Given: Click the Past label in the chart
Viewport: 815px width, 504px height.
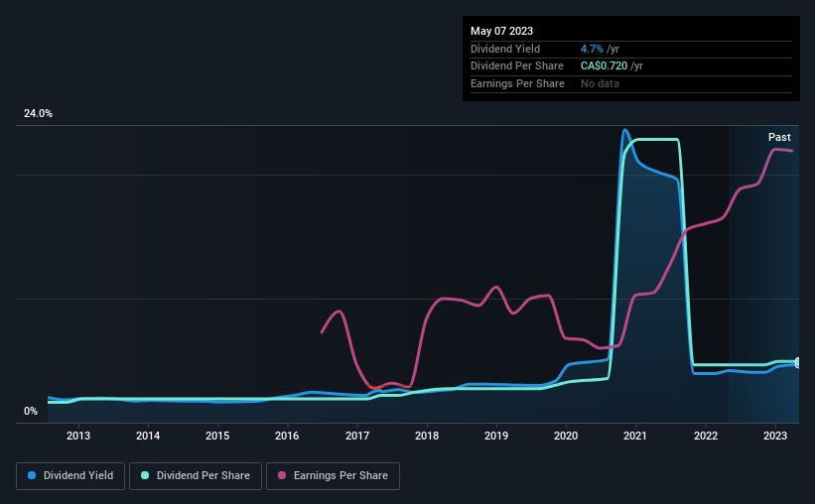Looking at the screenshot, I should click(779, 137).
